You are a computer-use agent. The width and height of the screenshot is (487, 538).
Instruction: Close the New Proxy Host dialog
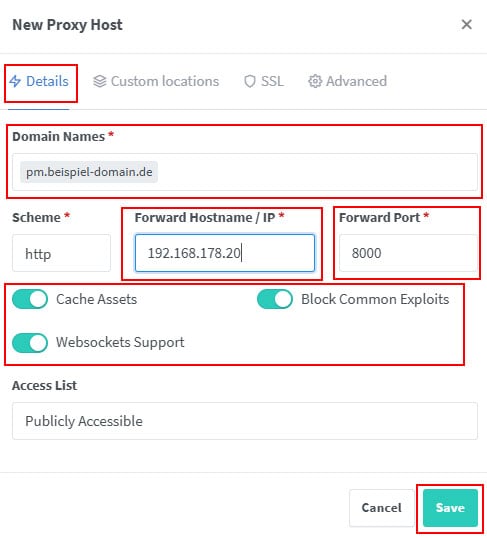[466, 24]
